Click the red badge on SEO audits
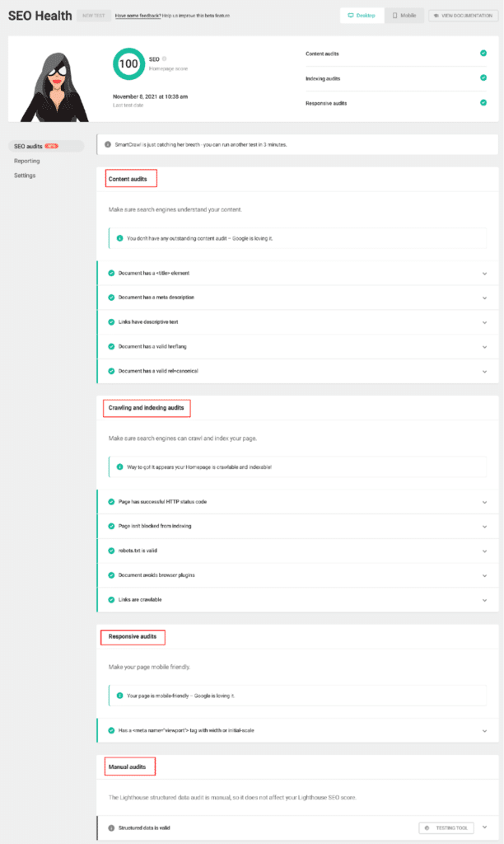504x844 pixels. pyautogui.click(x=52, y=146)
